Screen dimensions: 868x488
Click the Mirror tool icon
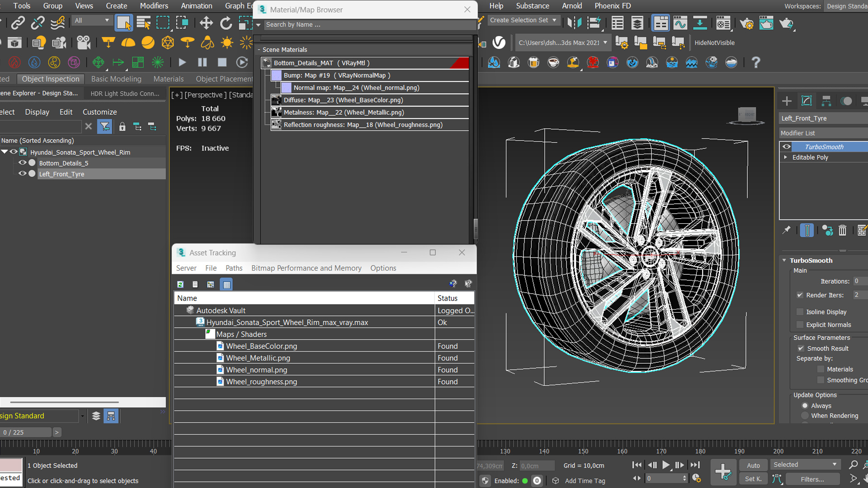point(574,23)
